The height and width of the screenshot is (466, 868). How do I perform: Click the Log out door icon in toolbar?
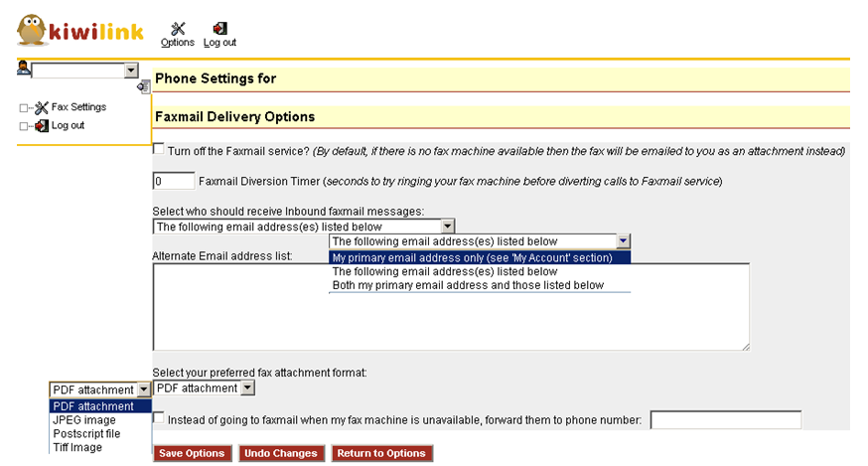pos(219,30)
